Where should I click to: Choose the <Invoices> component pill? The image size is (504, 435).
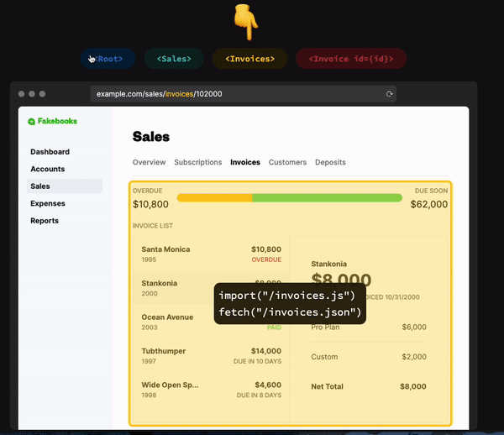(249, 59)
